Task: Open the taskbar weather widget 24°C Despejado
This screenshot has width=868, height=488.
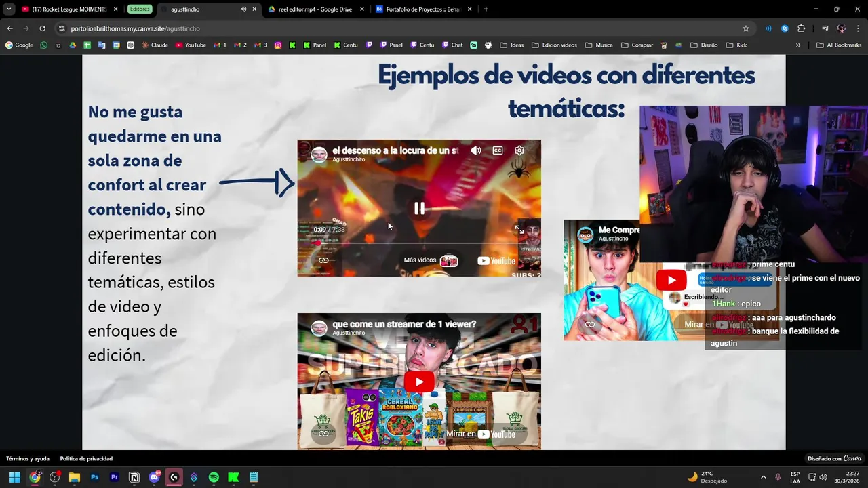Action: (707, 477)
